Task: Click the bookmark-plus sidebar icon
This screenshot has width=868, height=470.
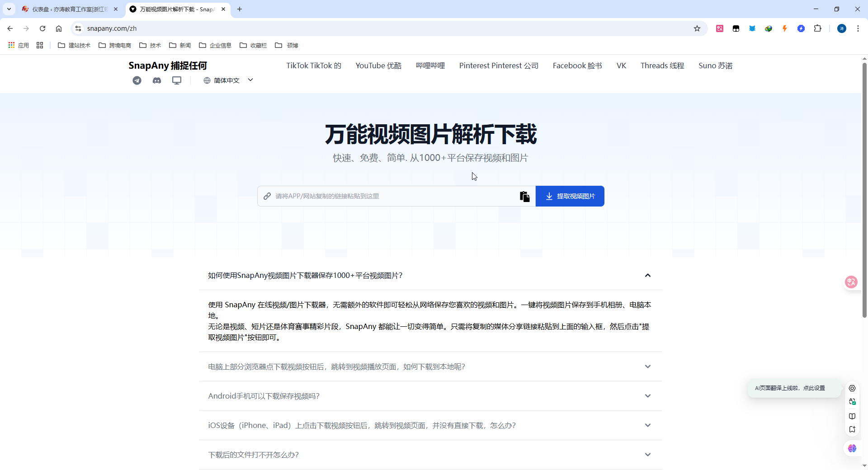Action: tap(852, 429)
